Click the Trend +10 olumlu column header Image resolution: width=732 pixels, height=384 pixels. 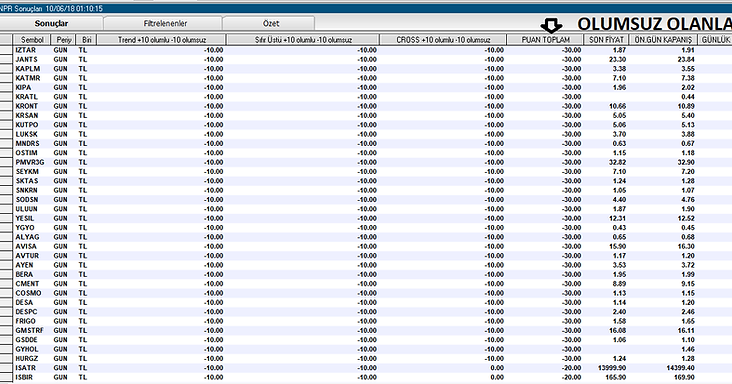tap(162, 40)
